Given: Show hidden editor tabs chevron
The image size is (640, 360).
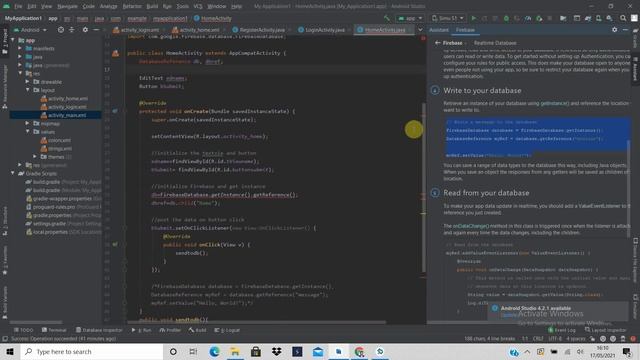Looking at the screenshot, I should pos(420,30).
